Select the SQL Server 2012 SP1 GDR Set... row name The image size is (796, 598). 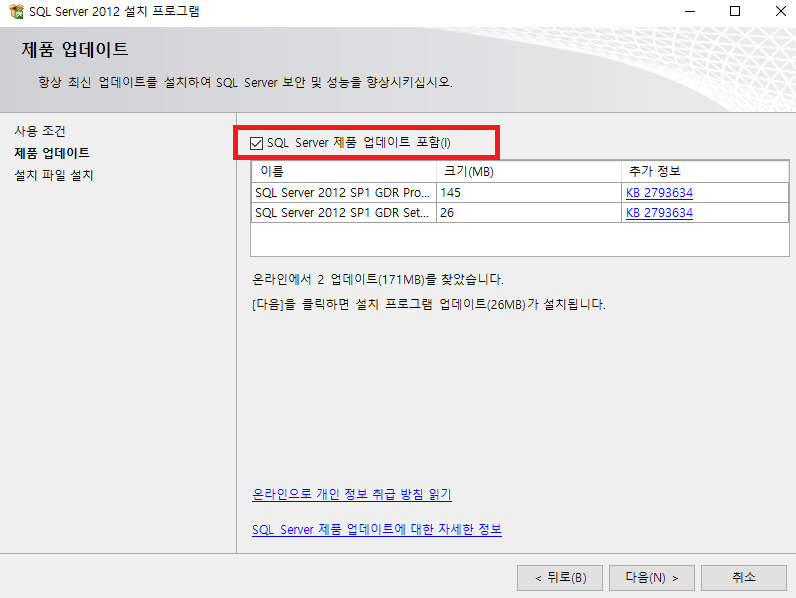pyautogui.click(x=344, y=213)
